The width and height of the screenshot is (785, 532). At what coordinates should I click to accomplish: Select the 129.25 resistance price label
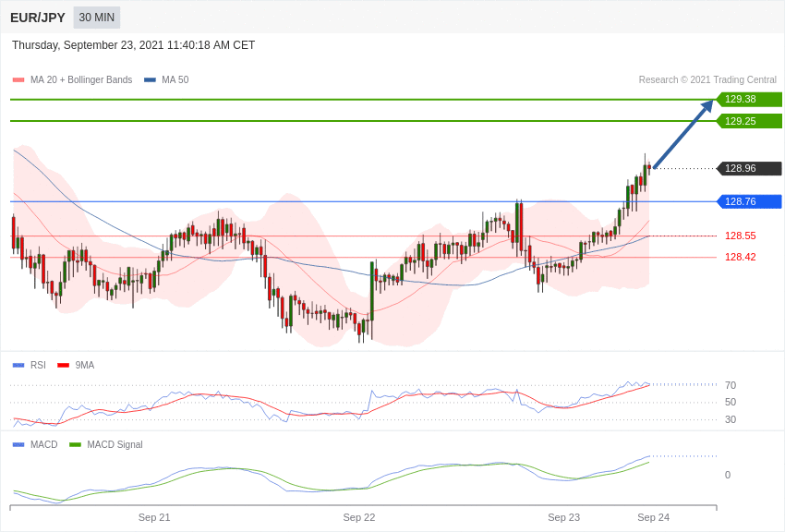point(749,121)
